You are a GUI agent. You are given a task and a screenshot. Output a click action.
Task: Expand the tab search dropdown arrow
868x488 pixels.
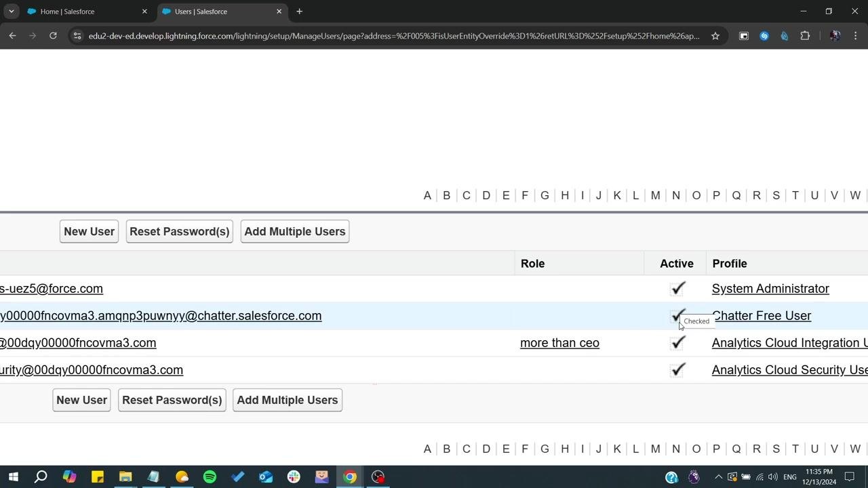[x=11, y=12]
